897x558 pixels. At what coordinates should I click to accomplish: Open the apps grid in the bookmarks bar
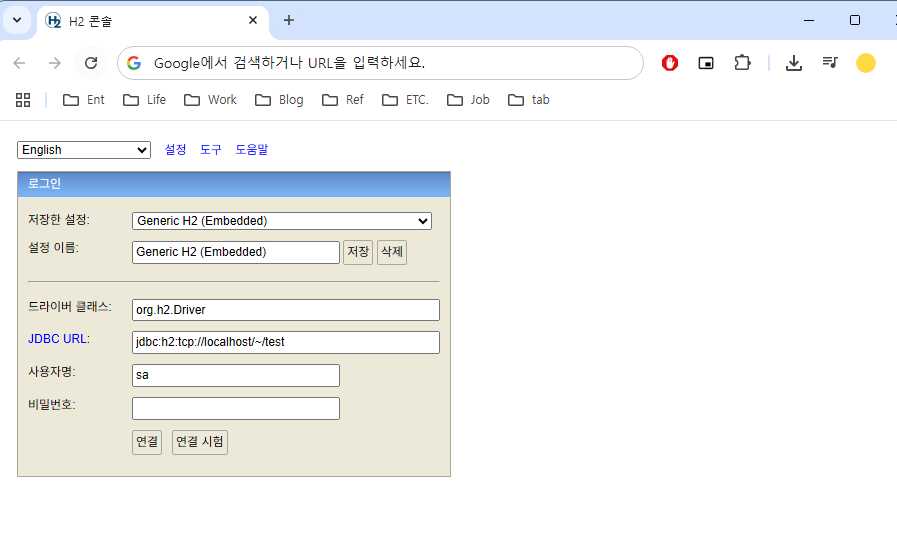point(23,100)
